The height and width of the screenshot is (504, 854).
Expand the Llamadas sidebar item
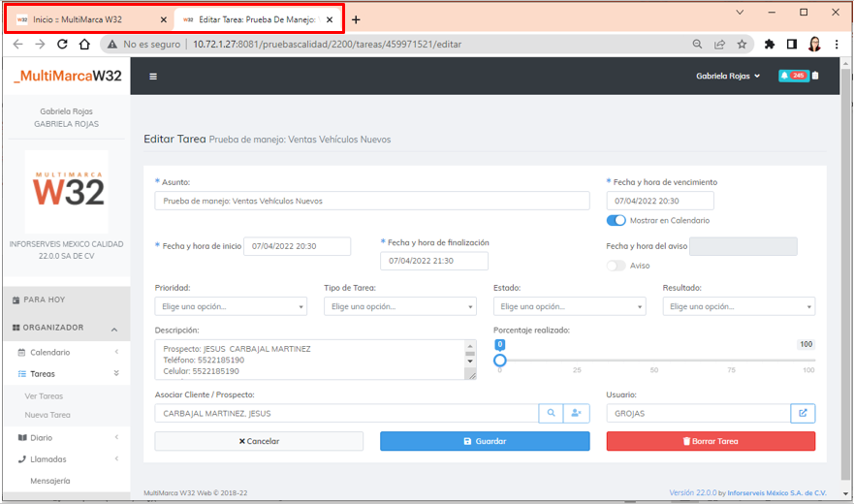pos(67,459)
